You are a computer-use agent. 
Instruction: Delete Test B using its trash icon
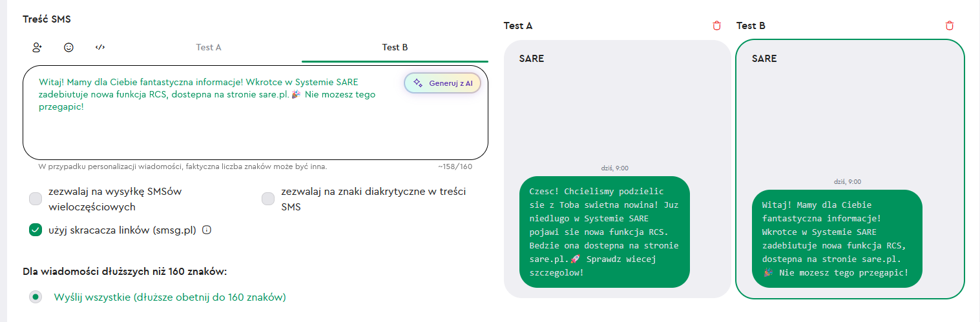tap(949, 26)
